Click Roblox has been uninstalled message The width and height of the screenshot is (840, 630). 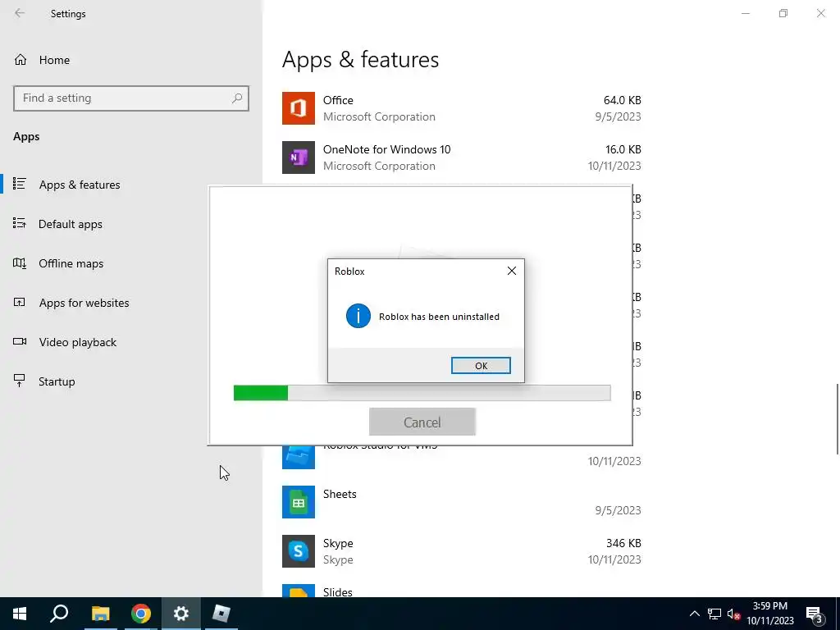(x=440, y=317)
